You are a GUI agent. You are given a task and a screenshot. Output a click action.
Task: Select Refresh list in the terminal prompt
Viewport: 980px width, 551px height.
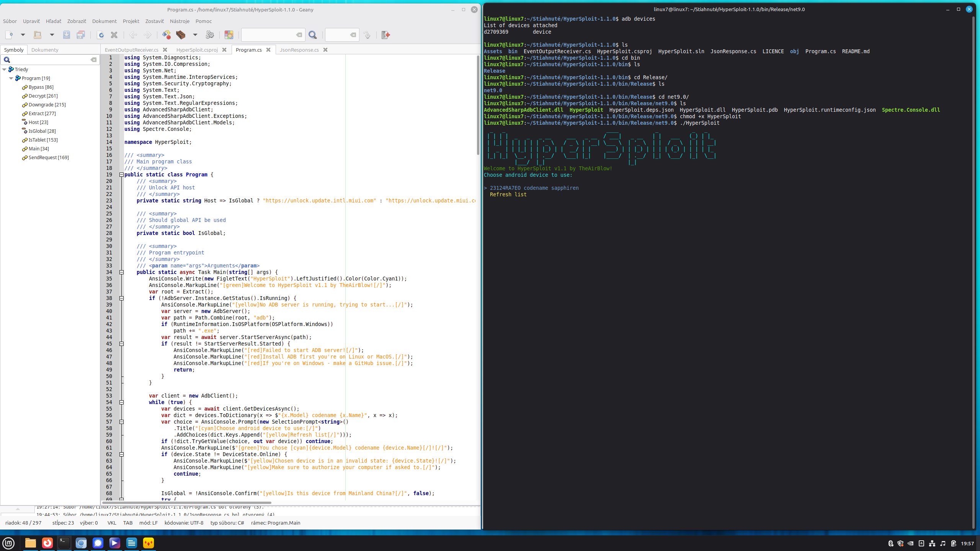pyautogui.click(x=508, y=194)
